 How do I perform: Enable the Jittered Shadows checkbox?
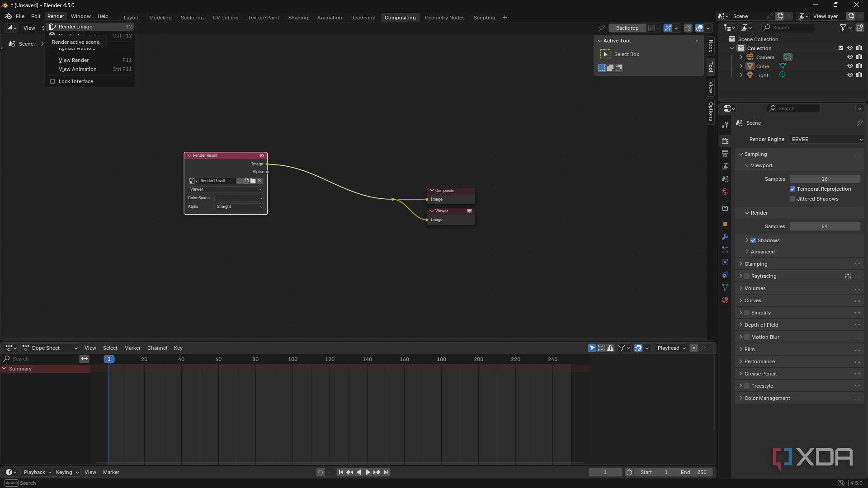(x=792, y=199)
